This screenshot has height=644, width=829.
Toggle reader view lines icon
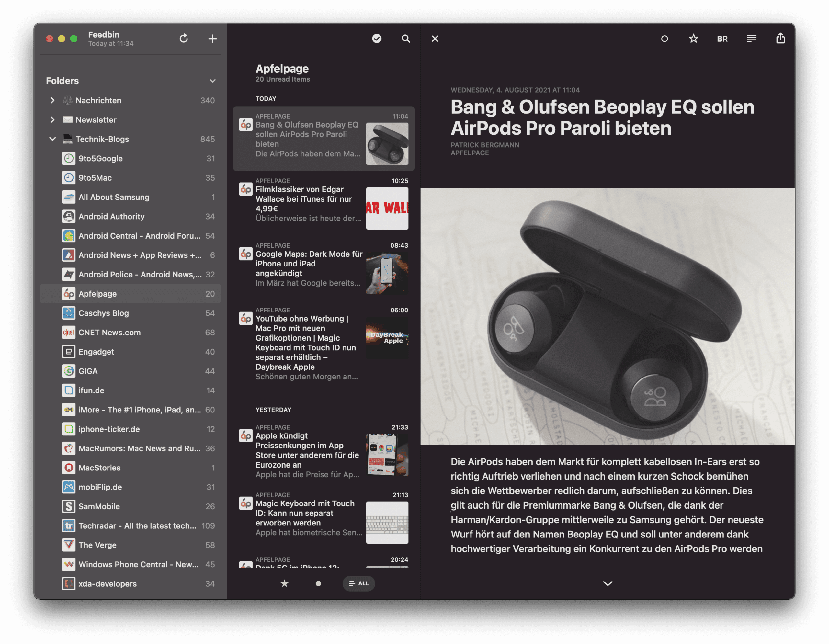pyautogui.click(x=752, y=38)
